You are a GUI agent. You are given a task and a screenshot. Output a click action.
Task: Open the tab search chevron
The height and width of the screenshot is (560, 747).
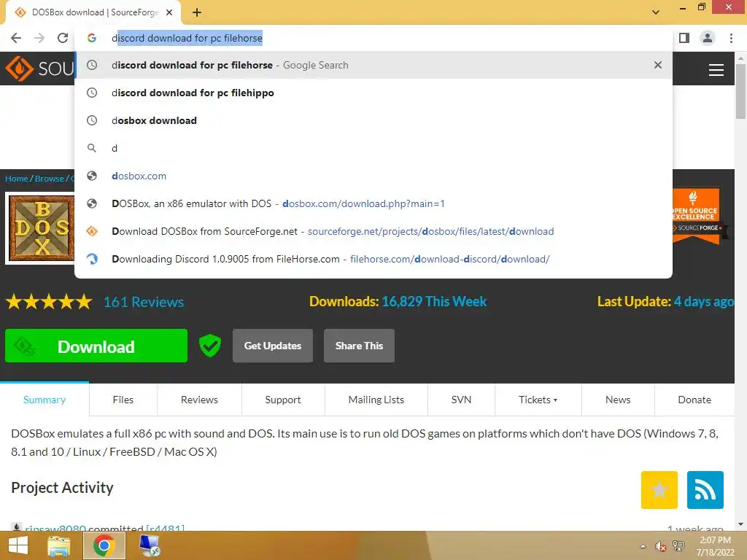click(656, 12)
